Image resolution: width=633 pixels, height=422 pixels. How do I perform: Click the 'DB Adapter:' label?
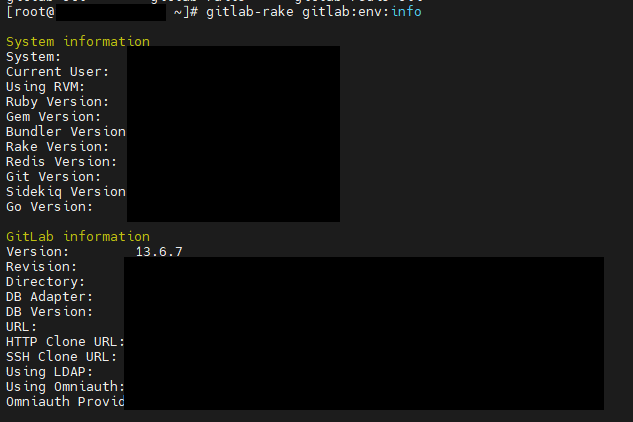coord(49,297)
